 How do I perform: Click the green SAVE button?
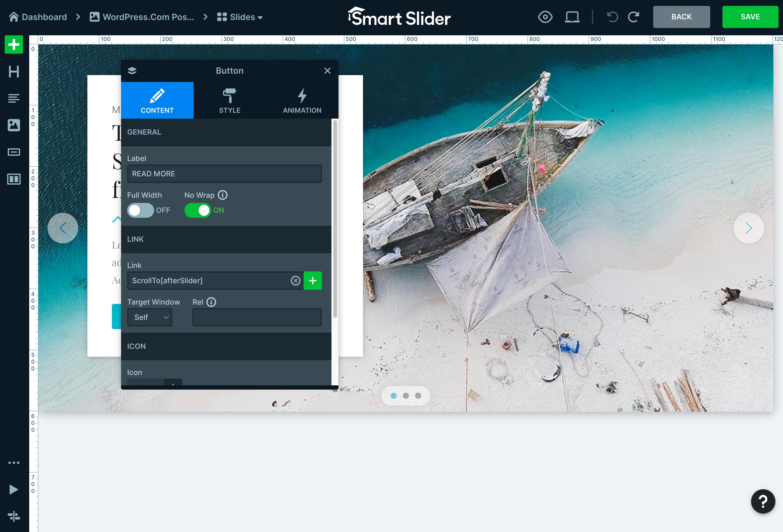point(750,17)
